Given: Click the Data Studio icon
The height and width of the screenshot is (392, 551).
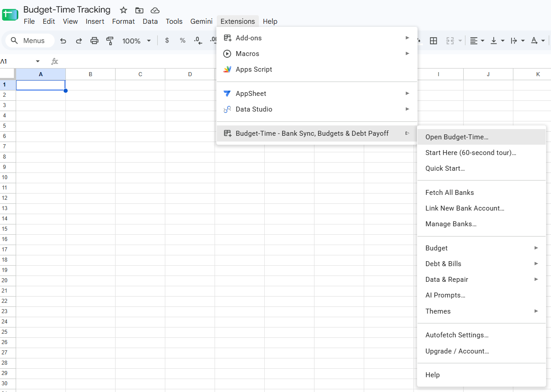Looking at the screenshot, I should [228, 109].
